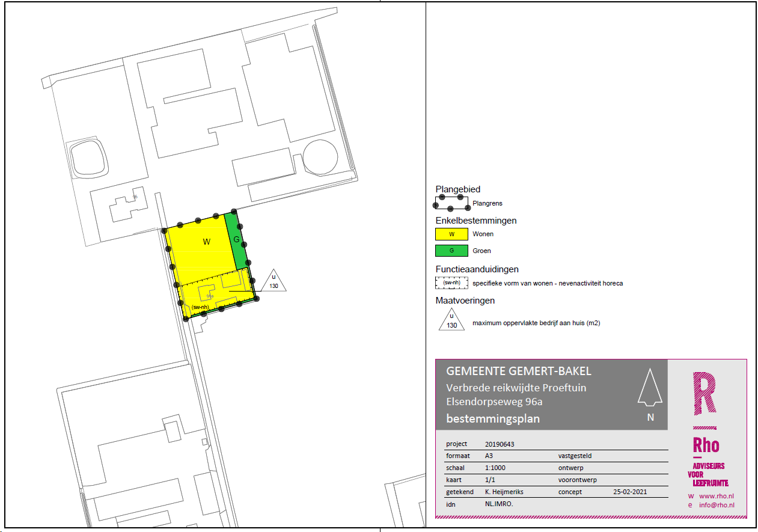Select the green Groen legend swatch
The height and width of the screenshot is (532, 758).
[451, 251]
